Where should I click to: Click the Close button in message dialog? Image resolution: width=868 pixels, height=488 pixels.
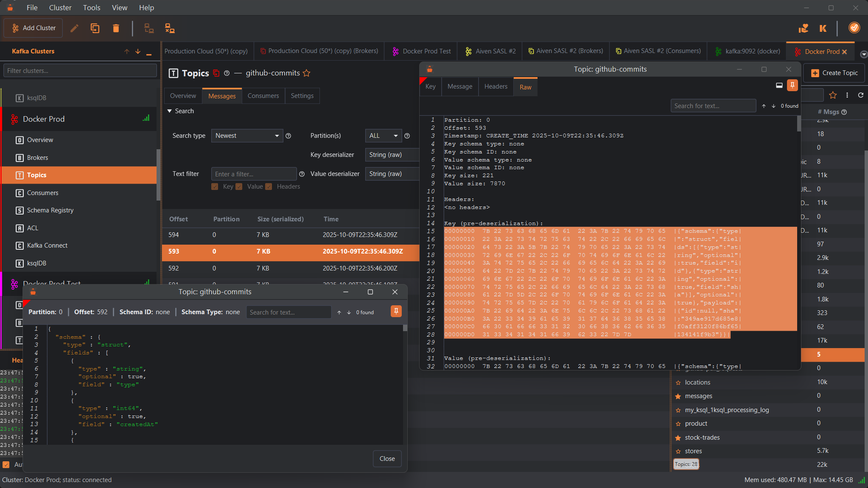coord(387,459)
